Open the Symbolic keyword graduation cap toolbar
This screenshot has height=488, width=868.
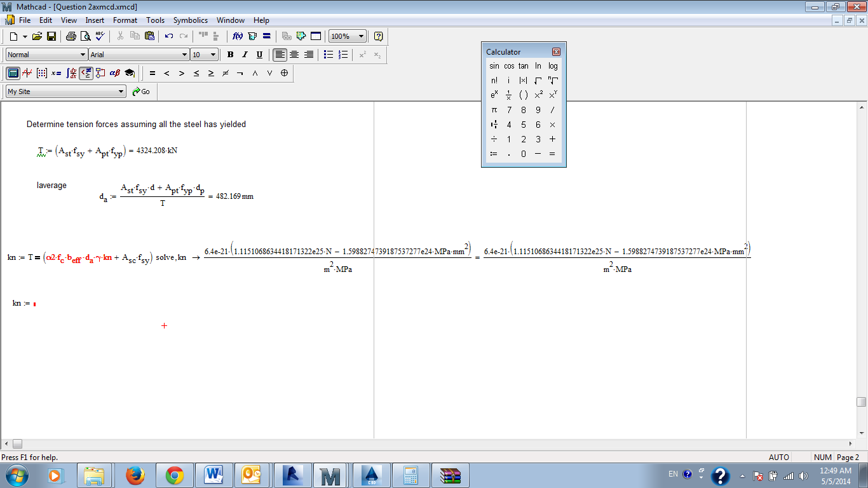point(130,73)
